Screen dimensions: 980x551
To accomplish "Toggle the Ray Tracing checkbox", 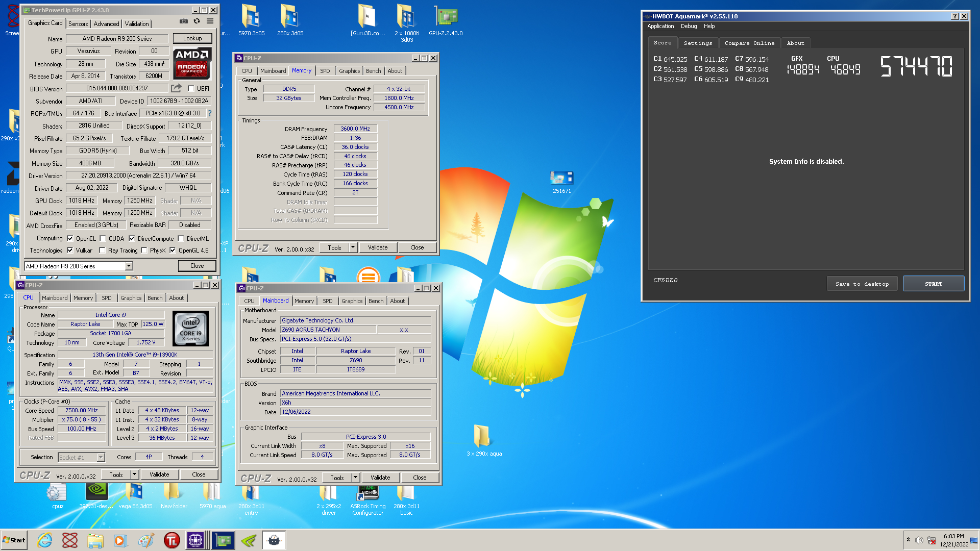I will coord(102,250).
